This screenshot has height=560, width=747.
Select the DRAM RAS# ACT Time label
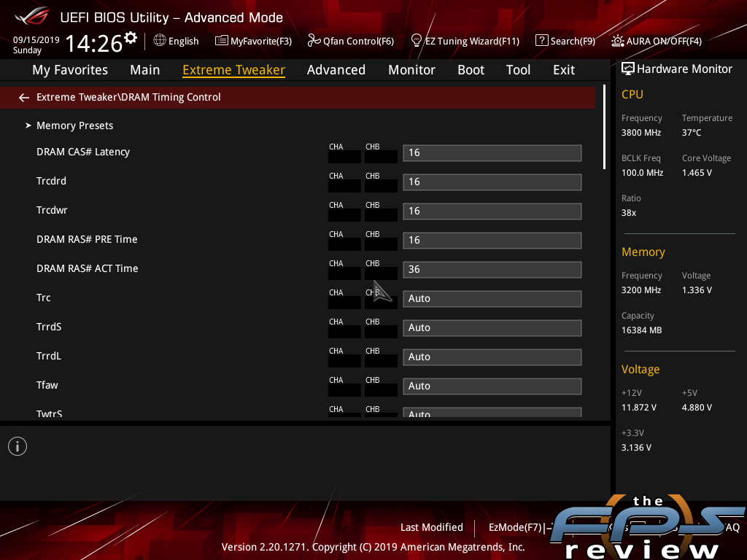(x=88, y=268)
